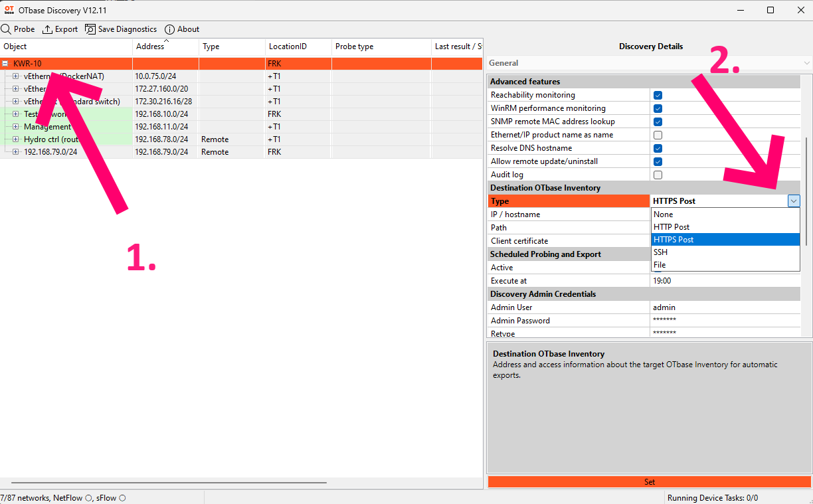Click the NetFlow status indicator circle

(88, 498)
